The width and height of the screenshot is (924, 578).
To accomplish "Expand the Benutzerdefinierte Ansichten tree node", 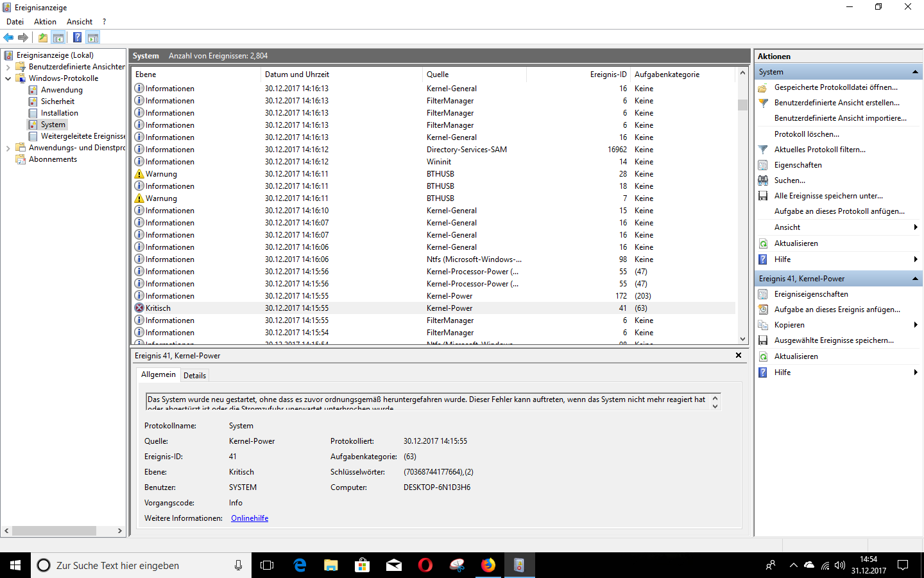I will 8,67.
